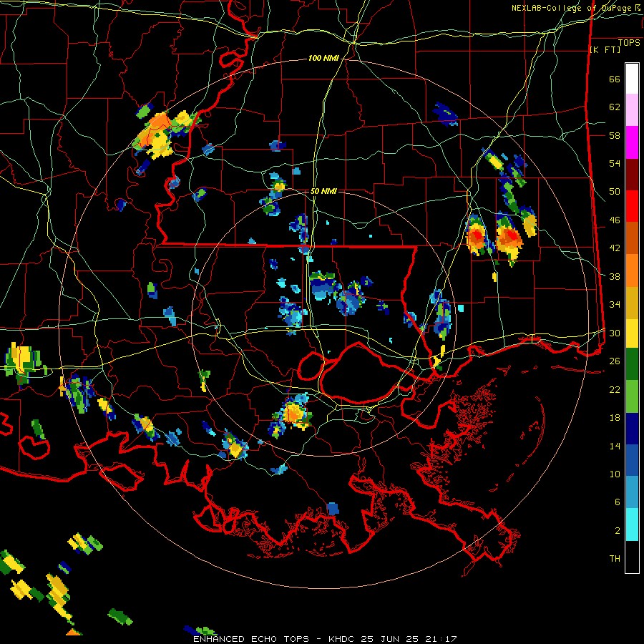
Task: Click the [K FT] units label
Action: point(605,50)
